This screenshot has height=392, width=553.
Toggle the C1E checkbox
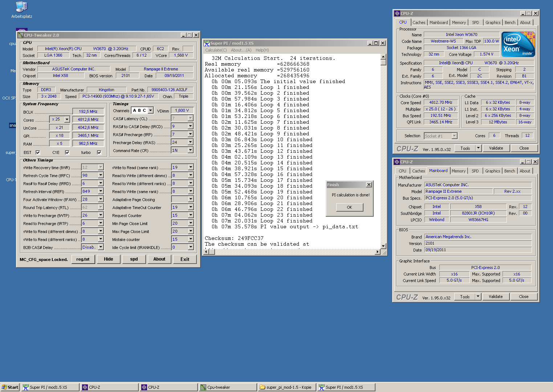[x=67, y=152]
